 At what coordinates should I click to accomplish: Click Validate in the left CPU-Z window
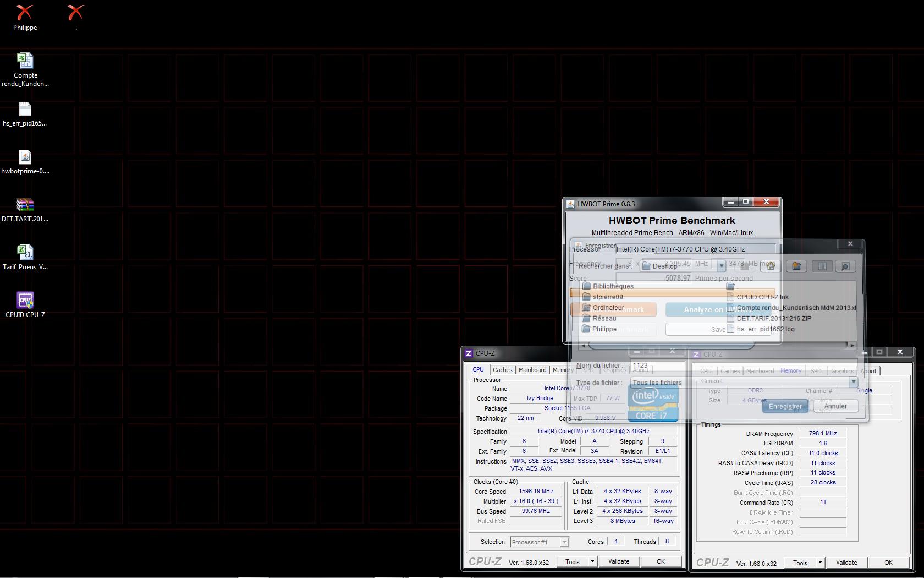coord(619,561)
